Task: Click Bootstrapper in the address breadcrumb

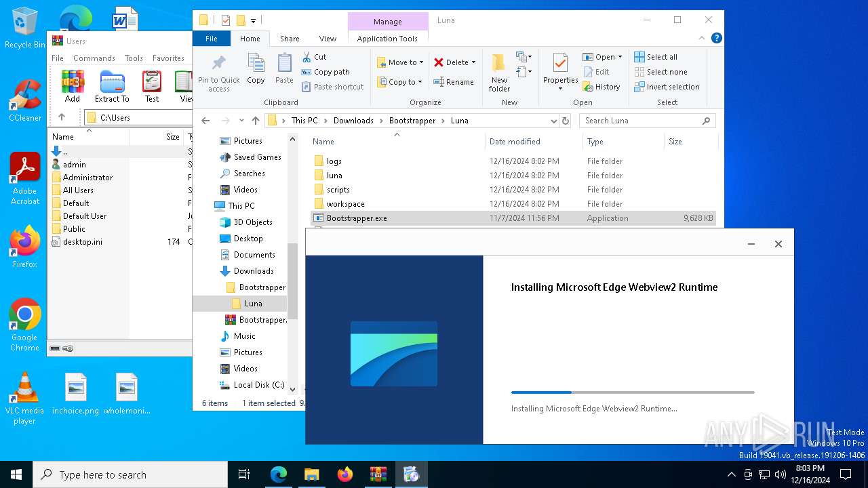Action: pos(412,121)
